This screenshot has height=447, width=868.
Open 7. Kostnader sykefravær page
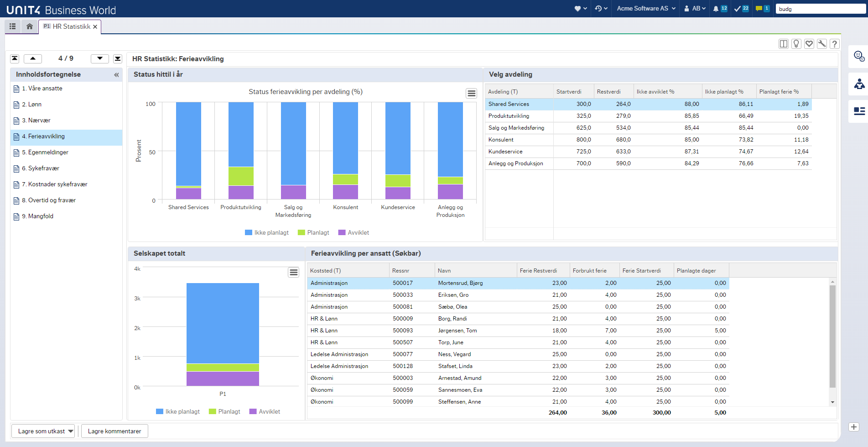[x=66, y=184]
